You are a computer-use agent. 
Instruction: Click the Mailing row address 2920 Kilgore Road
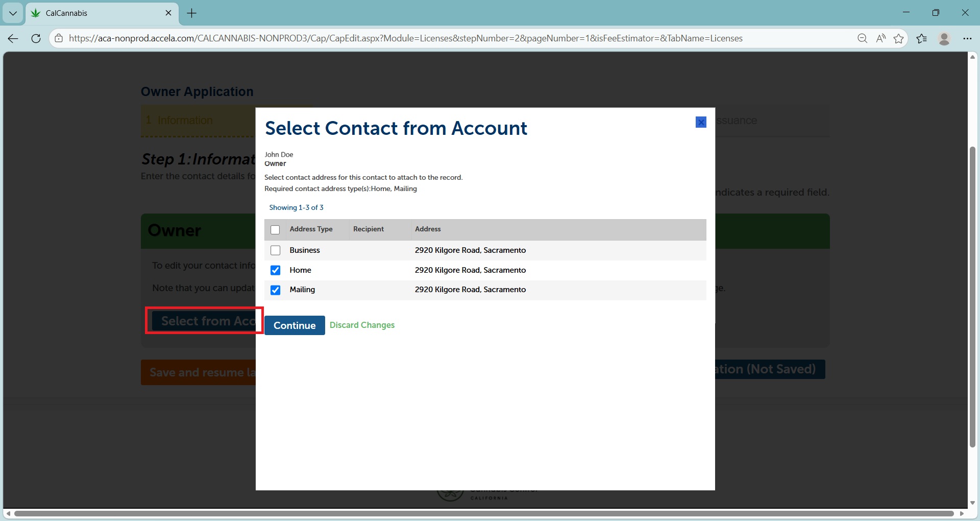470,290
